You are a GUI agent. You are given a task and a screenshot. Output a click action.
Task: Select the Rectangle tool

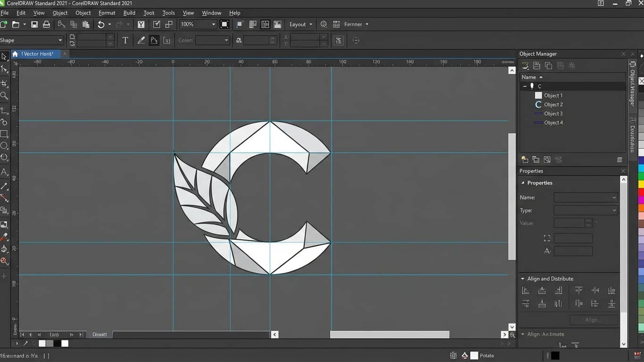click(x=5, y=134)
